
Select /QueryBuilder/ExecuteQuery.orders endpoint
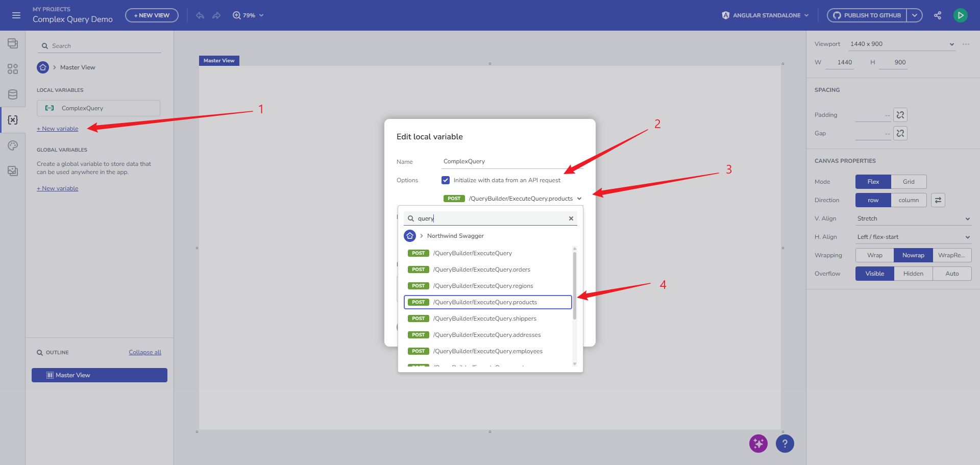pos(481,270)
